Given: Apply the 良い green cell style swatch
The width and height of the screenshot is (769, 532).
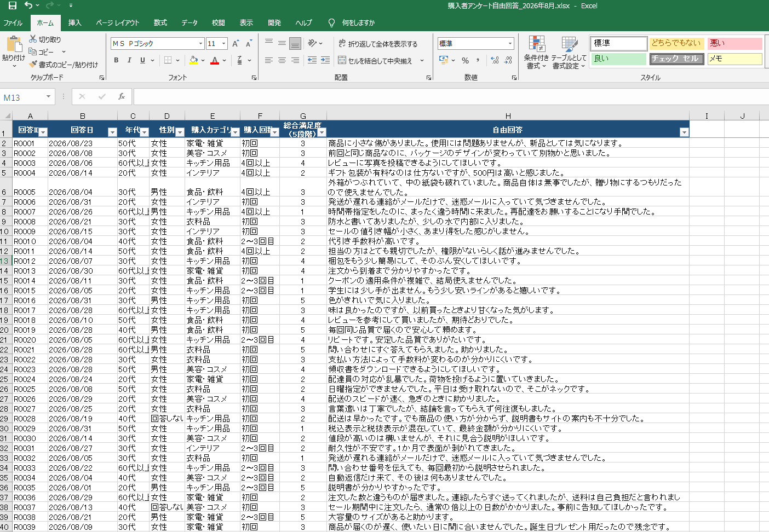Looking at the screenshot, I should 618,59.
